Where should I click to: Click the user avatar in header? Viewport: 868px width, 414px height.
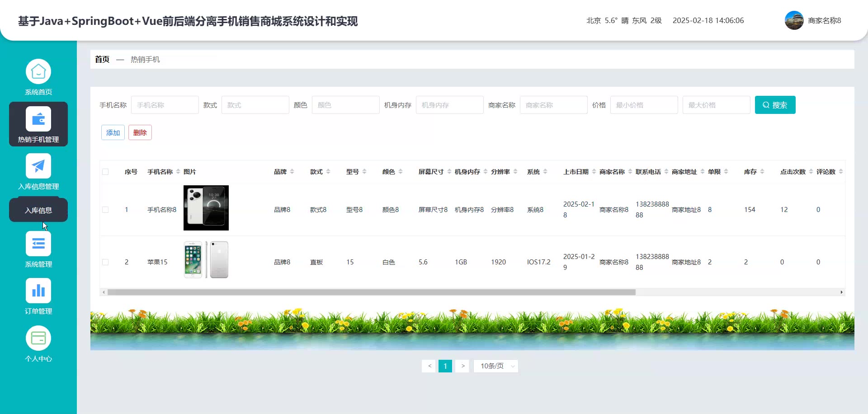(794, 20)
